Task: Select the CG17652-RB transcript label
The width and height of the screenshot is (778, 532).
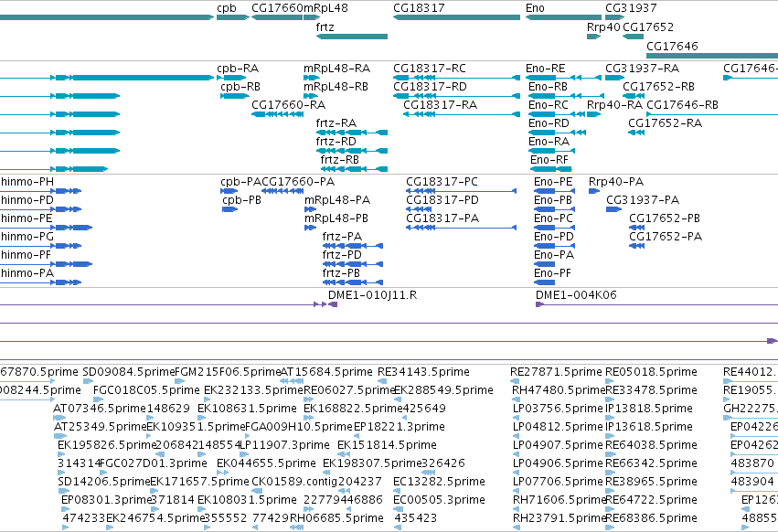Action: pyautogui.click(x=659, y=87)
